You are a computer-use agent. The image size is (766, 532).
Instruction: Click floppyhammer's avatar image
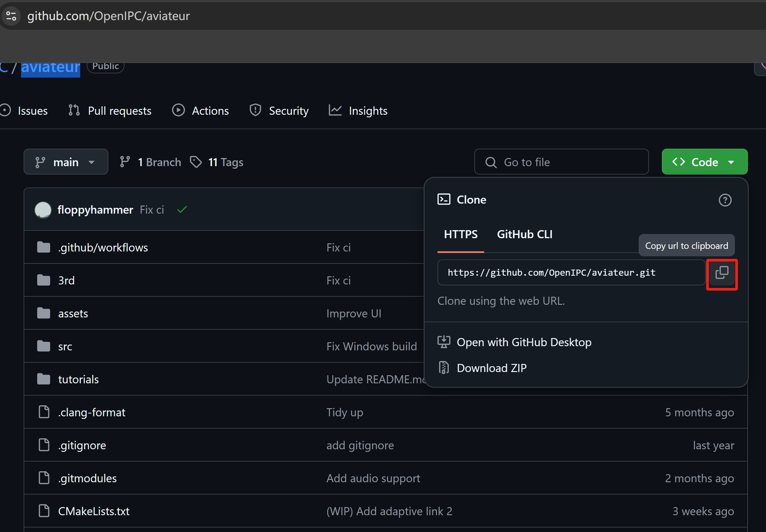pos(43,210)
